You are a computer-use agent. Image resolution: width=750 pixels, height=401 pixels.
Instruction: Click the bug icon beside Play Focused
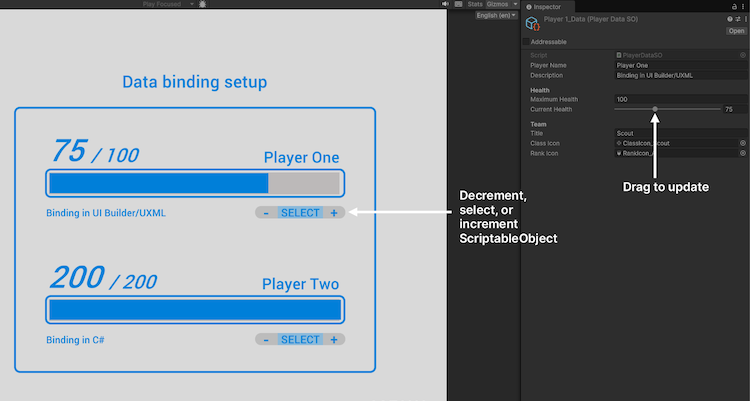click(204, 5)
